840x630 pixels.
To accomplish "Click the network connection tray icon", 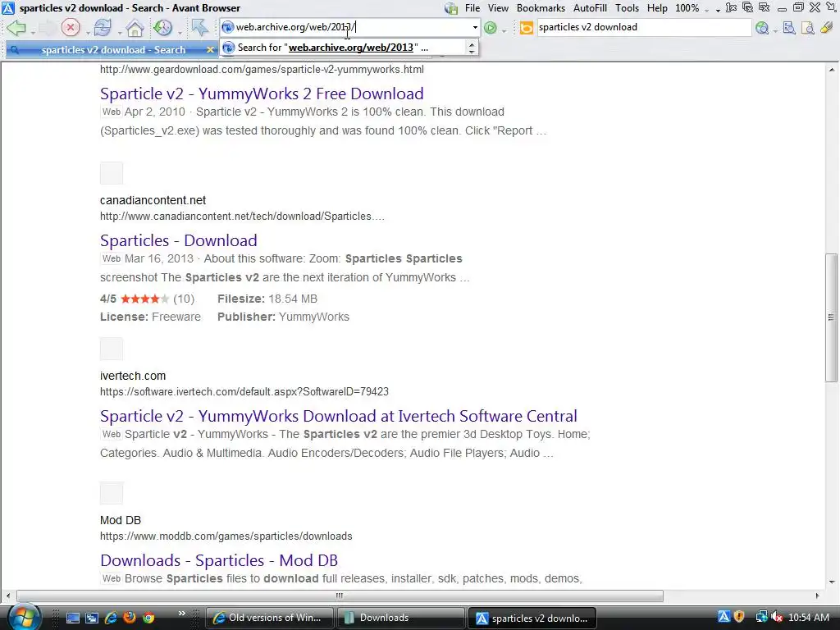I will [761, 618].
